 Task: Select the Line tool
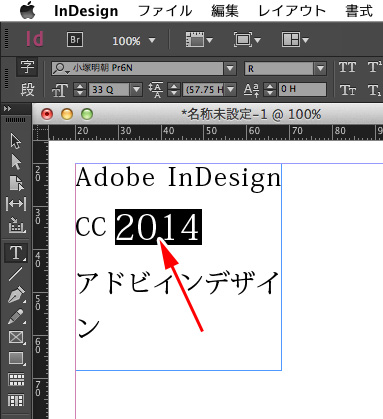(x=16, y=274)
